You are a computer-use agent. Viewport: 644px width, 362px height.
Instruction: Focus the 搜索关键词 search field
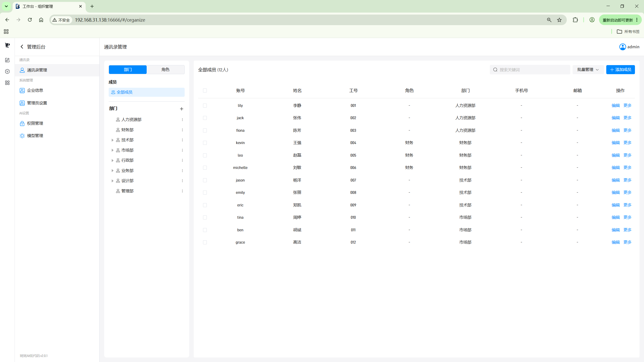coord(530,70)
